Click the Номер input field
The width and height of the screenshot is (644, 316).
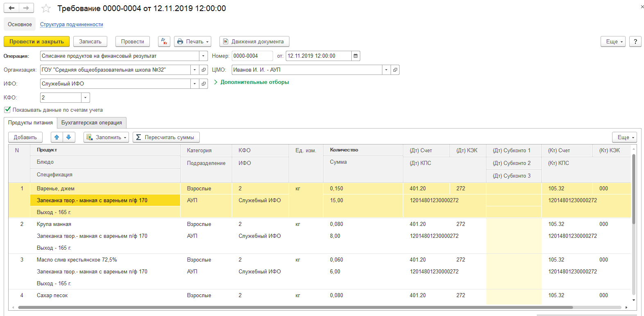[252, 56]
